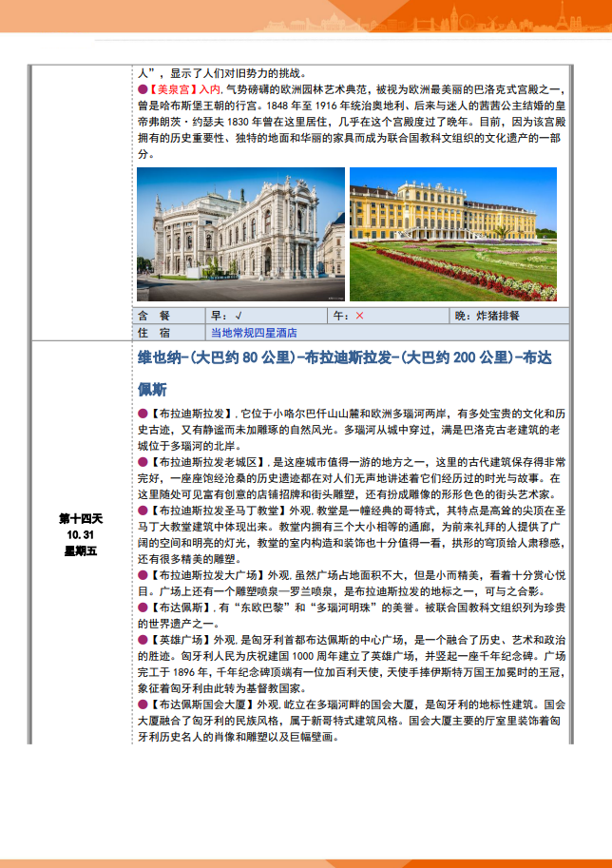
Task: Click the 早:√ breakfast cell
Action: coord(267,316)
